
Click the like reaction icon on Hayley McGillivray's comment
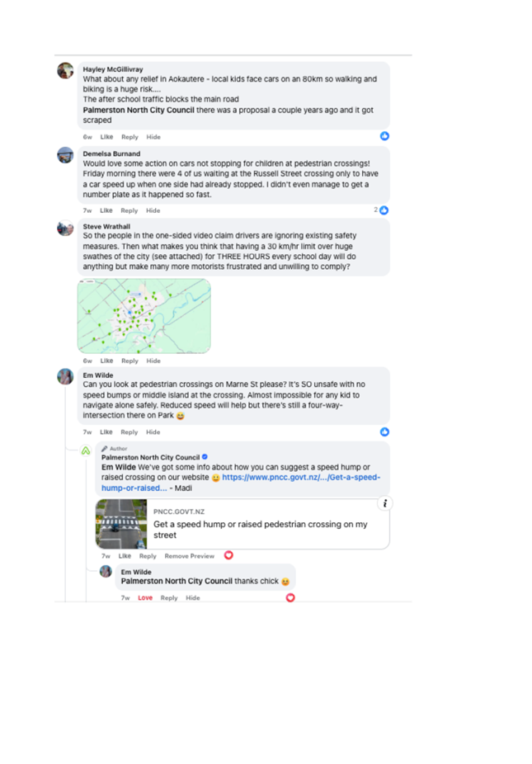point(384,136)
